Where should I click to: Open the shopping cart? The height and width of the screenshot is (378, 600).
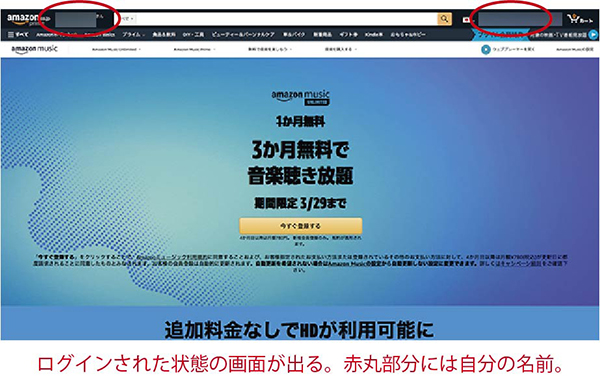580,19
